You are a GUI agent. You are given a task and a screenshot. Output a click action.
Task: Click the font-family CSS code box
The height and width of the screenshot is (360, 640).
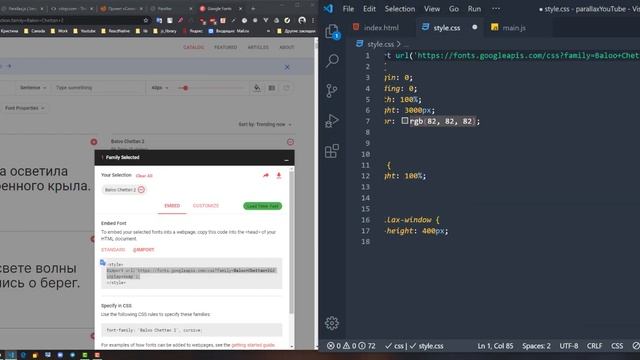point(191,330)
